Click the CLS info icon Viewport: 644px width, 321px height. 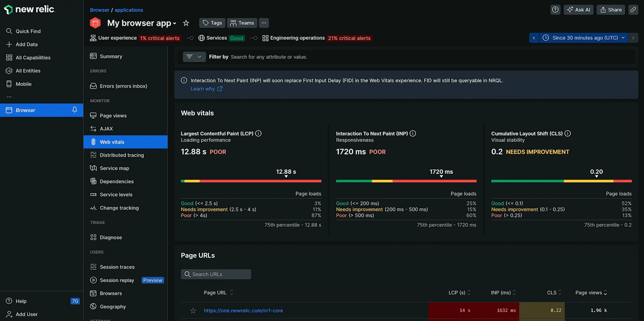[x=567, y=134]
